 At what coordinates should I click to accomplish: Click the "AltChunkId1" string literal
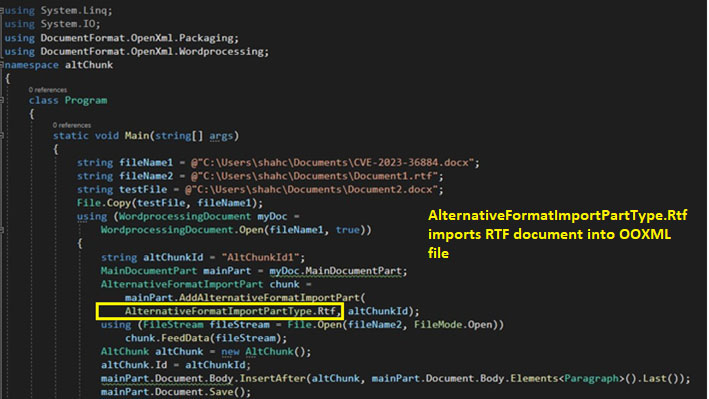point(260,257)
